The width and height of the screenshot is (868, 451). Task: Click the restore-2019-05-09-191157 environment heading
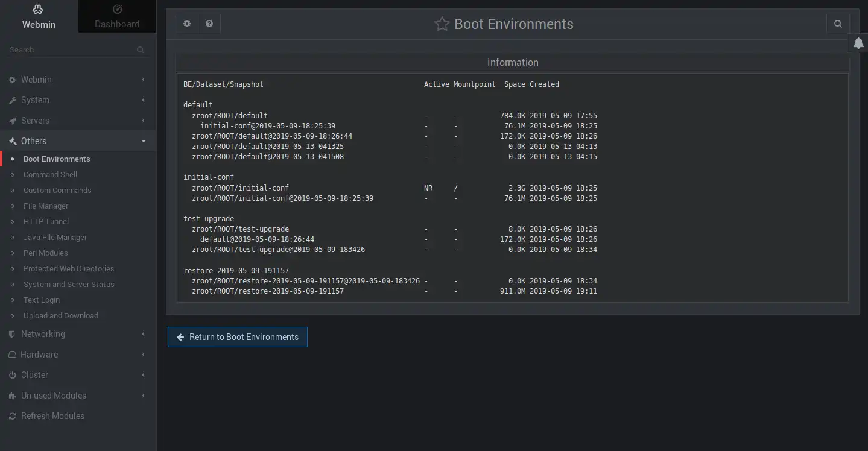point(236,271)
